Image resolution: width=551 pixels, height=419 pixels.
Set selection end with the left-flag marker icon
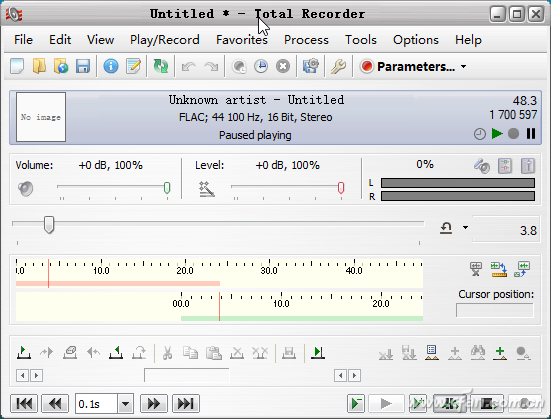[116, 352]
